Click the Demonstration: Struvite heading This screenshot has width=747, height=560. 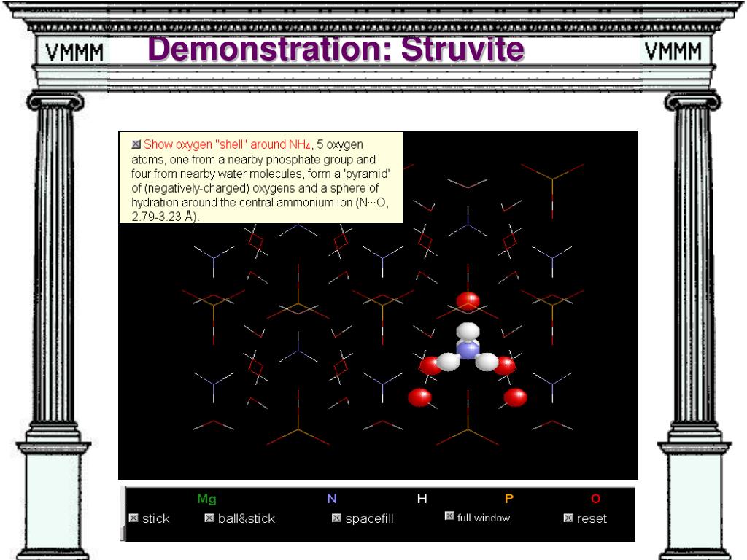[x=336, y=49]
